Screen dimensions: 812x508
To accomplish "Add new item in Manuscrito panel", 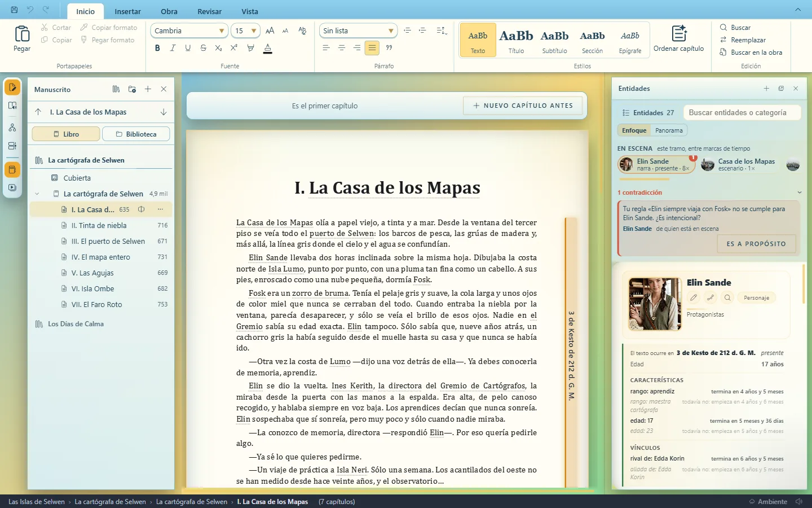I will point(148,89).
